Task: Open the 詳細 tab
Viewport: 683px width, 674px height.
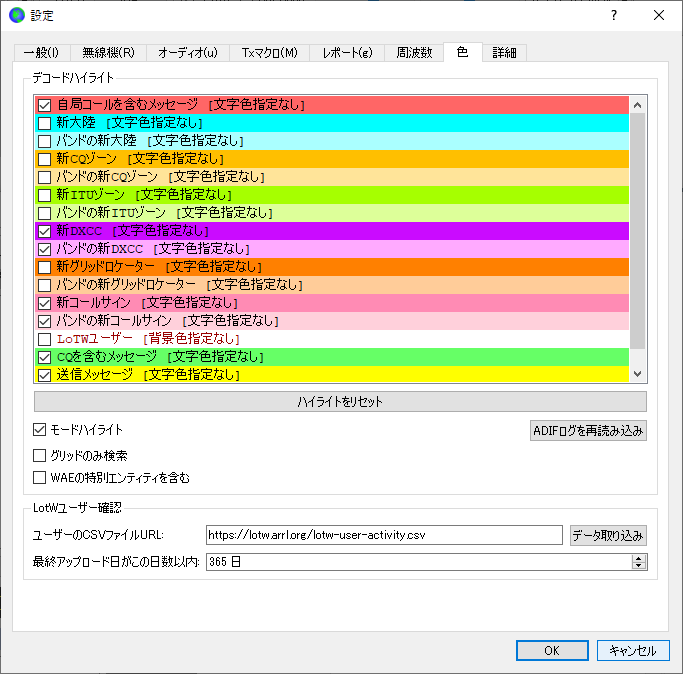Action: [x=504, y=53]
